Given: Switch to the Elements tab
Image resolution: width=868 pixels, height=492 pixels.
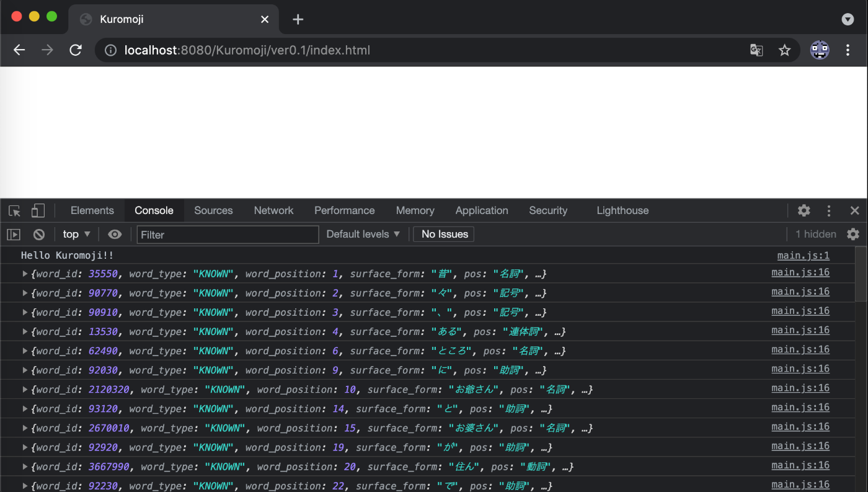Looking at the screenshot, I should click(92, 210).
